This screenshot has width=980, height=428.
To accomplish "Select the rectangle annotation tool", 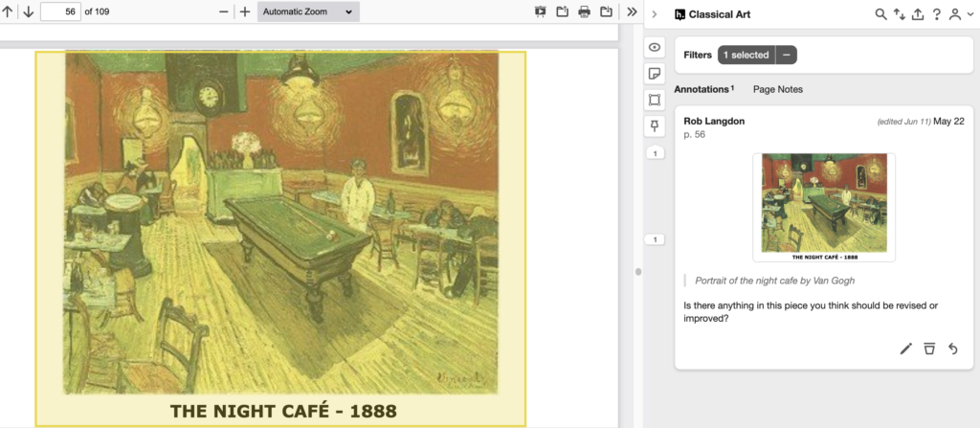I will click(x=655, y=100).
